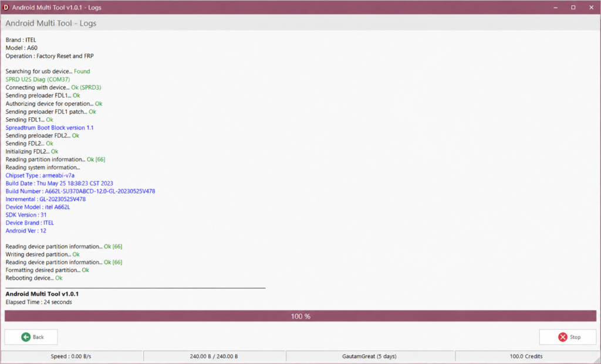Minimize the Android Multi Tool window
This screenshot has height=364, width=601.
555,7
